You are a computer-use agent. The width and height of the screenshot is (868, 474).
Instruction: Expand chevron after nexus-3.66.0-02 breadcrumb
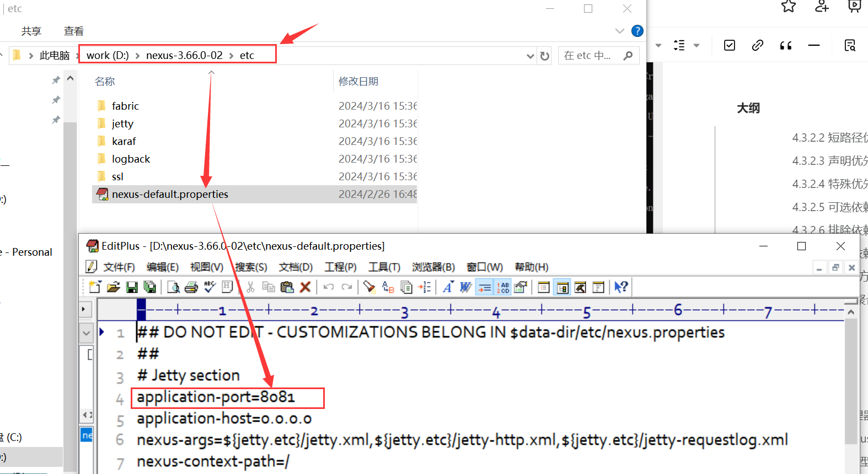[231, 56]
